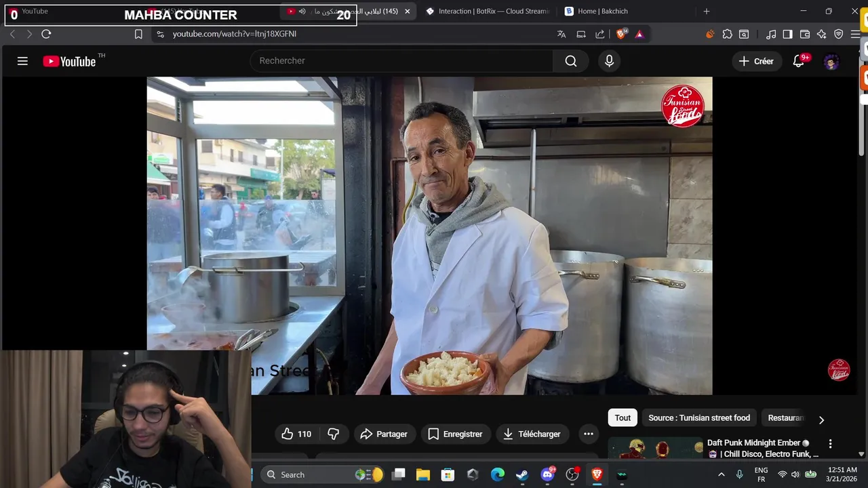
Task: Save video with Enregistrer button
Action: (456, 434)
